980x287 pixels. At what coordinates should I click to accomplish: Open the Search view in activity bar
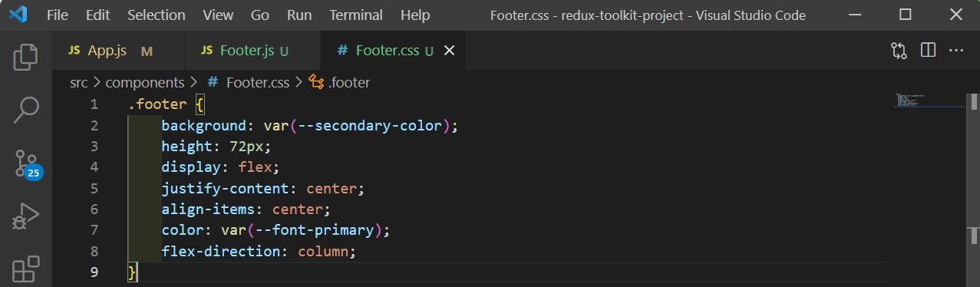[x=25, y=110]
